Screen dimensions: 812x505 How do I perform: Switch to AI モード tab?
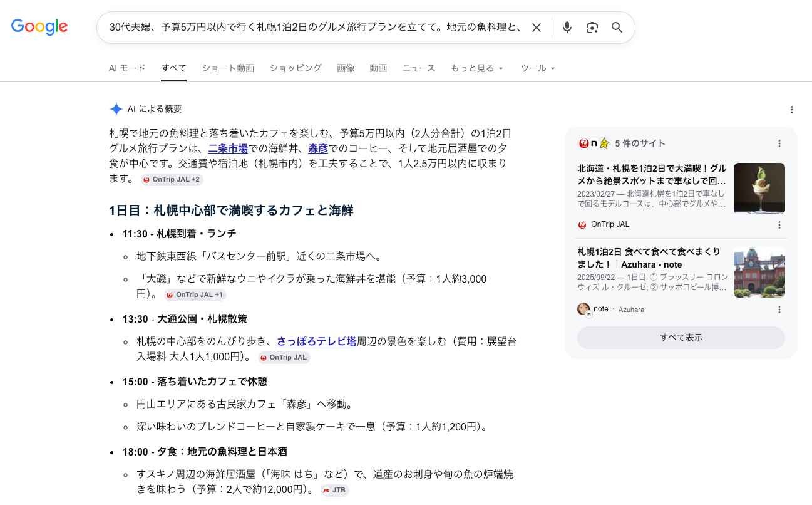127,68
